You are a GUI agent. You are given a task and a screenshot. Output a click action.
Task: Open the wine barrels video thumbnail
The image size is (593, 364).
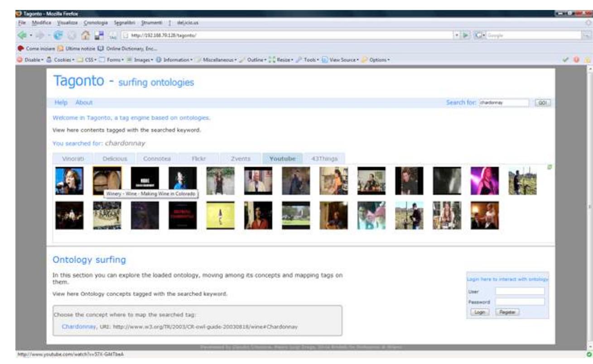(x=107, y=181)
